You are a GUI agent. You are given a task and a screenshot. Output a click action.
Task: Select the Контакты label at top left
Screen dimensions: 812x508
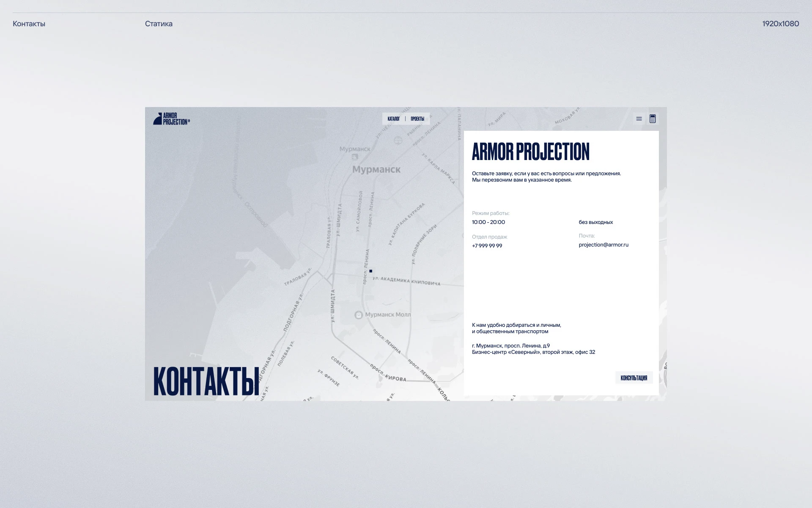pyautogui.click(x=28, y=24)
